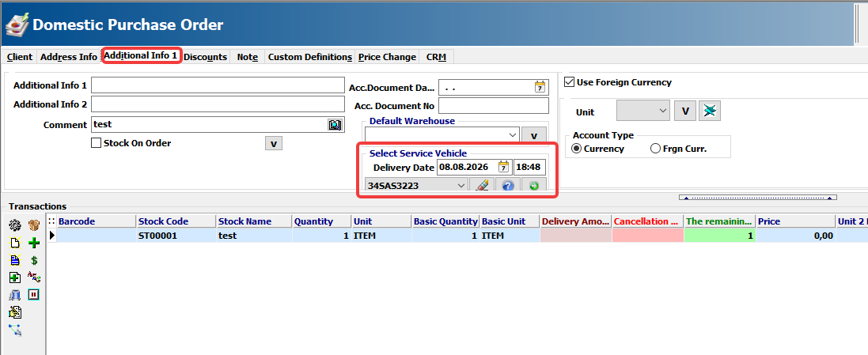868x355 pixels.
Task: Switch to Custom Definitions tab
Action: (x=310, y=57)
